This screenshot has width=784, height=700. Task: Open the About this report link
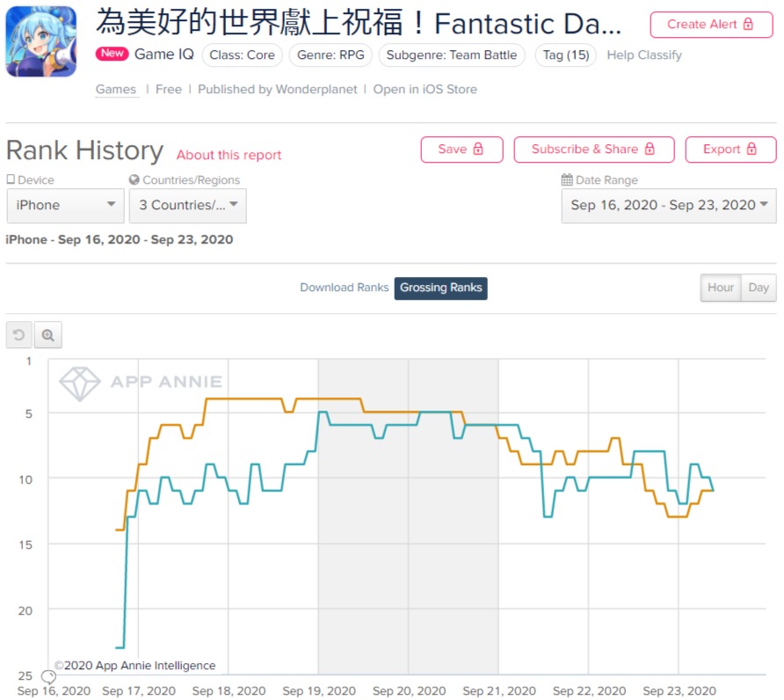click(229, 155)
